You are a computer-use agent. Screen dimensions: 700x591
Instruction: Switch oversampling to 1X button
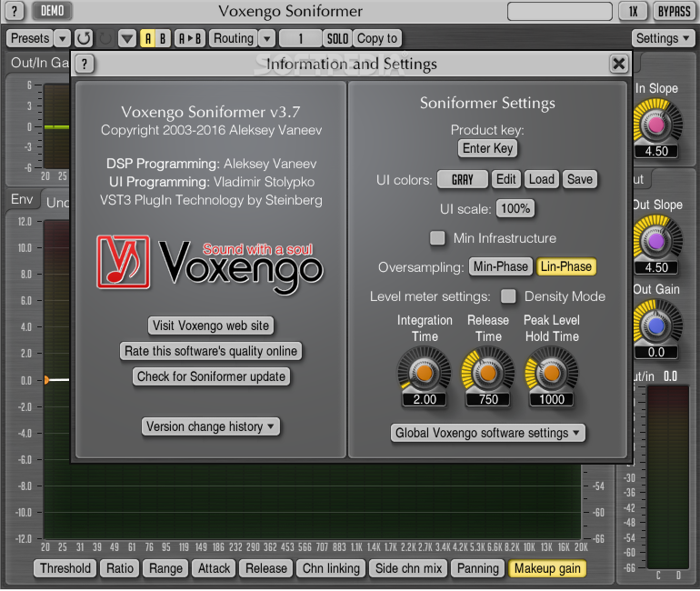pos(633,11)
